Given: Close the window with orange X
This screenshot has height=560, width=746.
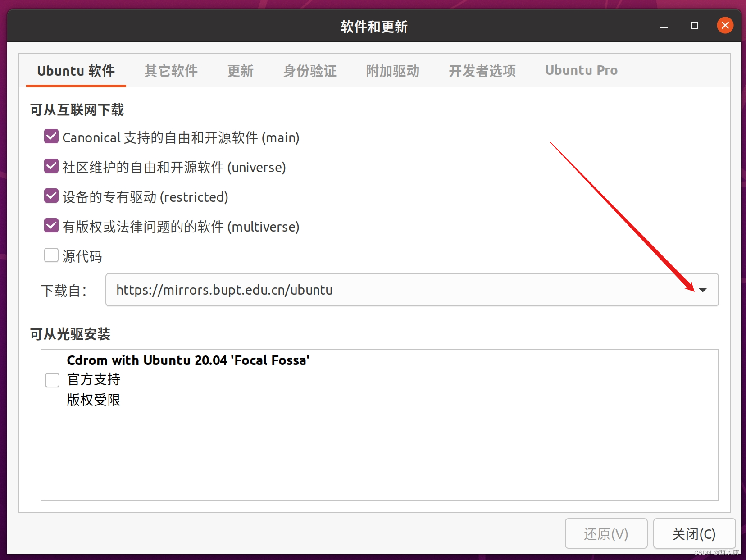Looking at the screenshot, I should (x=725, y=25).
